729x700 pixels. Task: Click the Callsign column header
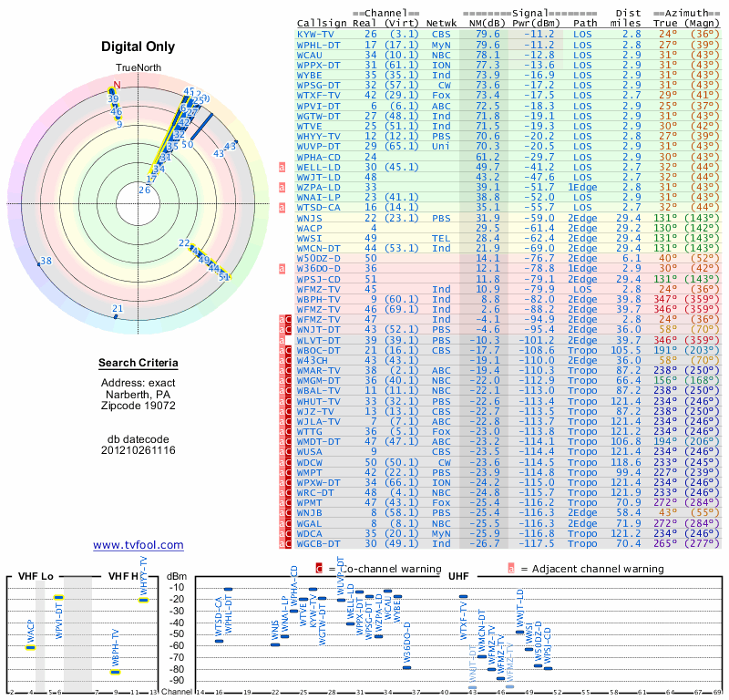click(x=322, y=24)
